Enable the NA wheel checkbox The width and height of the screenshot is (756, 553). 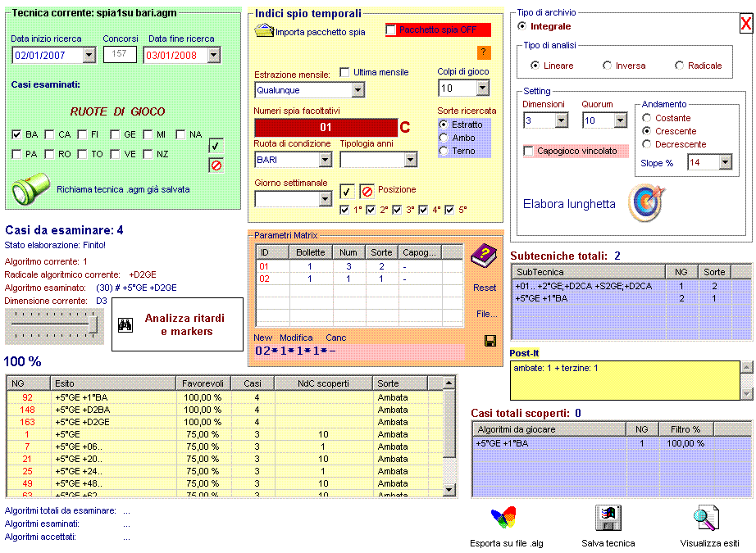180,134
